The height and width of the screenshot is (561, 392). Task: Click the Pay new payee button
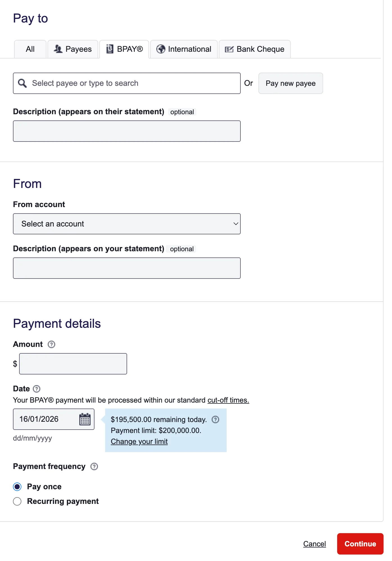point(290,83)
